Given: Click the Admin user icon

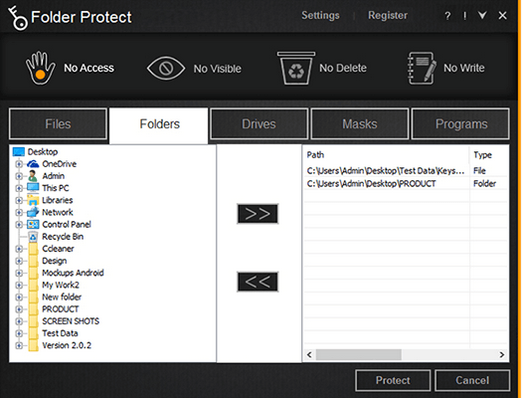Looking at the screenshot, I should tap(33, 176).
